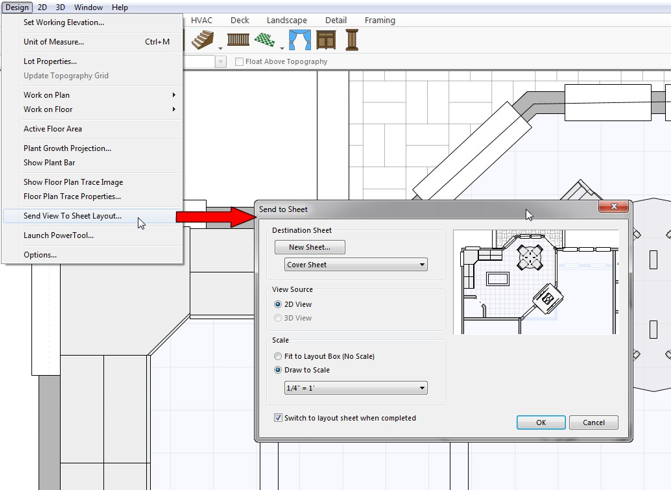Select the green checkered flooring tool icon
Screen dimensions: 672x490
(x=264, y=40)
